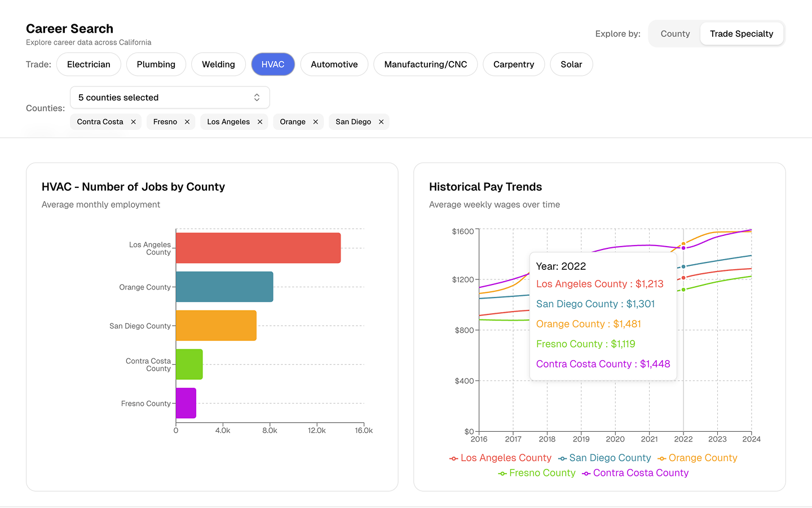
Task: Select the Trade Specialty explore option
Action: 742,33
